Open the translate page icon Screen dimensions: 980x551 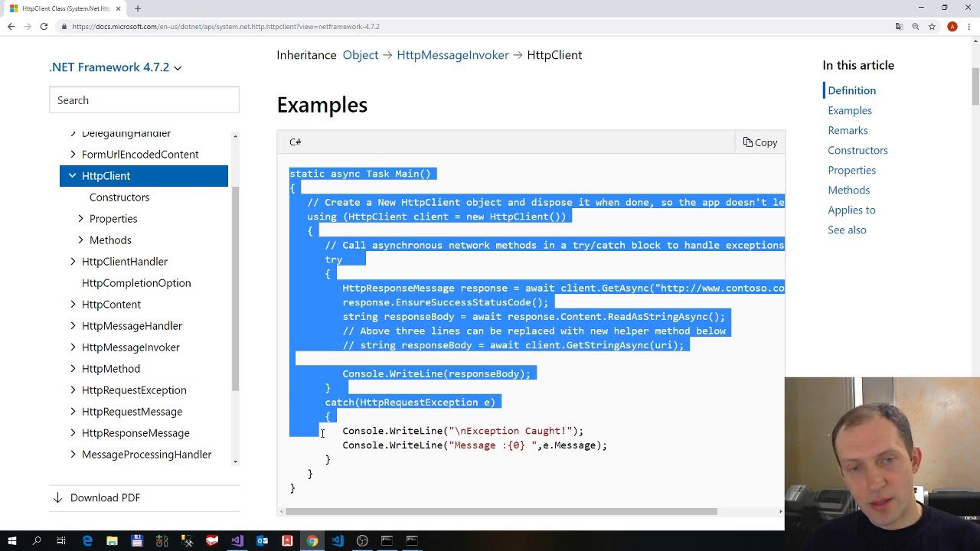point(899,27)
